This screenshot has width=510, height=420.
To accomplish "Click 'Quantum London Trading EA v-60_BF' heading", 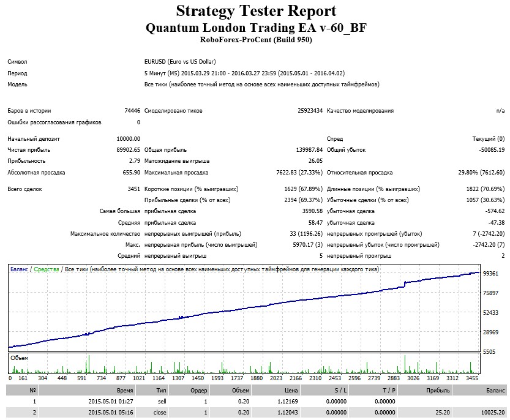I will pyautogui.click(x=256, y=28).
